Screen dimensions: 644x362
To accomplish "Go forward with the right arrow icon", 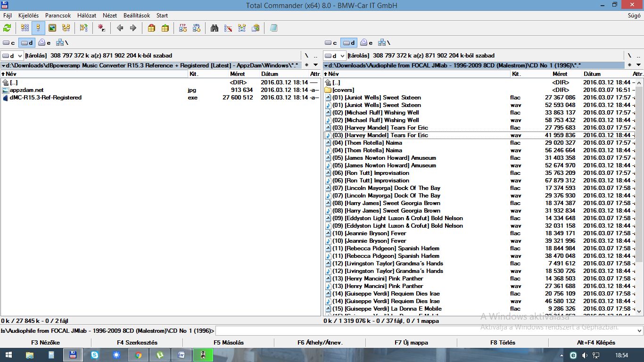I will [x=133, y=28].
